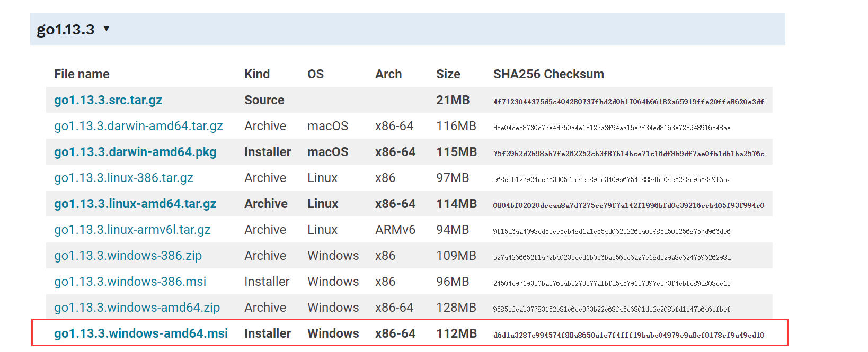The width and height of the screenshot is (868, 352).
Task: Download go1.13.3.darwin-amd64.pkg macOS installer
Action: (135, 152)
